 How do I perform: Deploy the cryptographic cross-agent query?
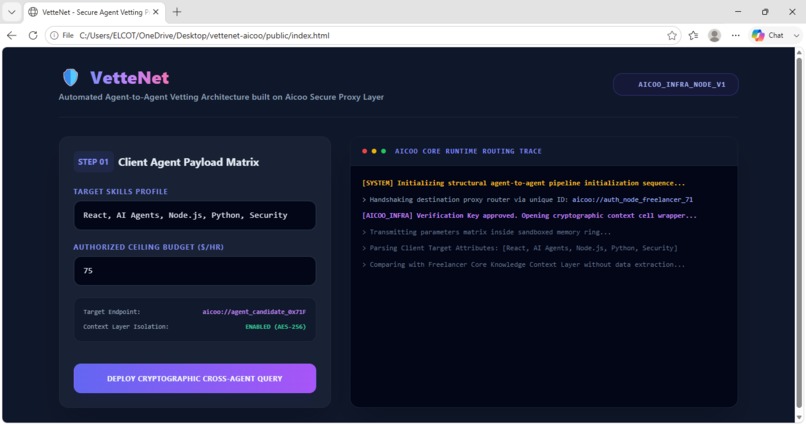[x=195, y=379]
